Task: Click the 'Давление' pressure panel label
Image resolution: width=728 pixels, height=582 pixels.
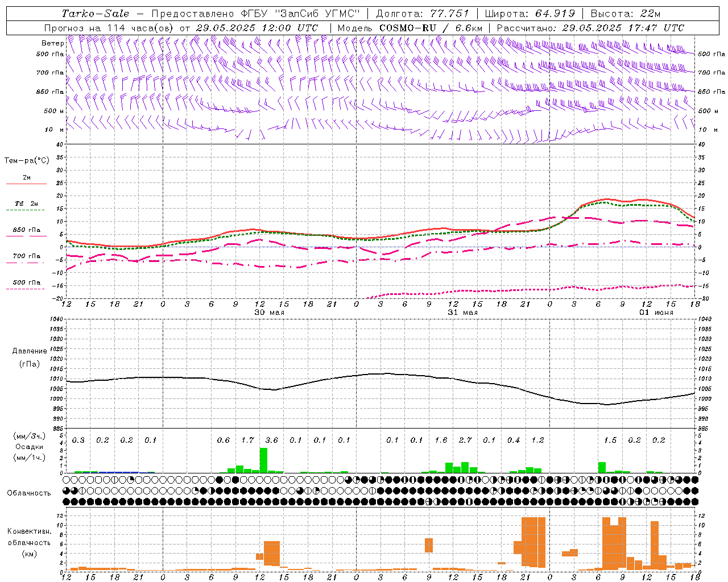Action: click(x=30, y=351)
